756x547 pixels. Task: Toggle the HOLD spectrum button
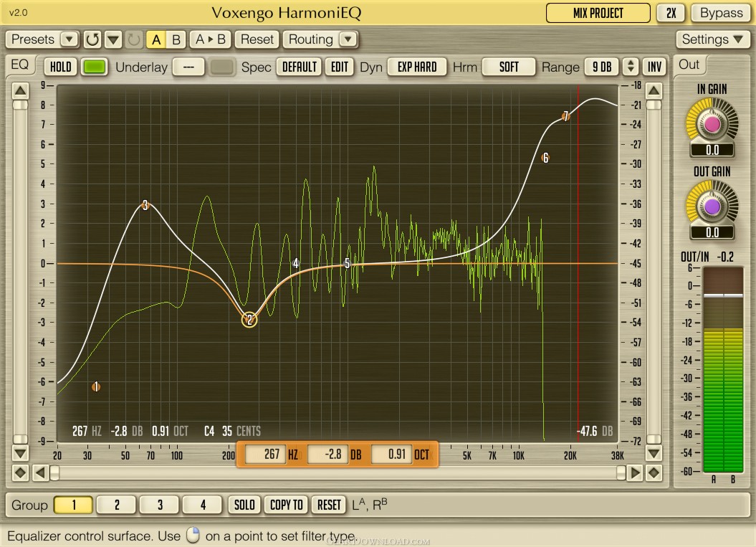point(61,67)
